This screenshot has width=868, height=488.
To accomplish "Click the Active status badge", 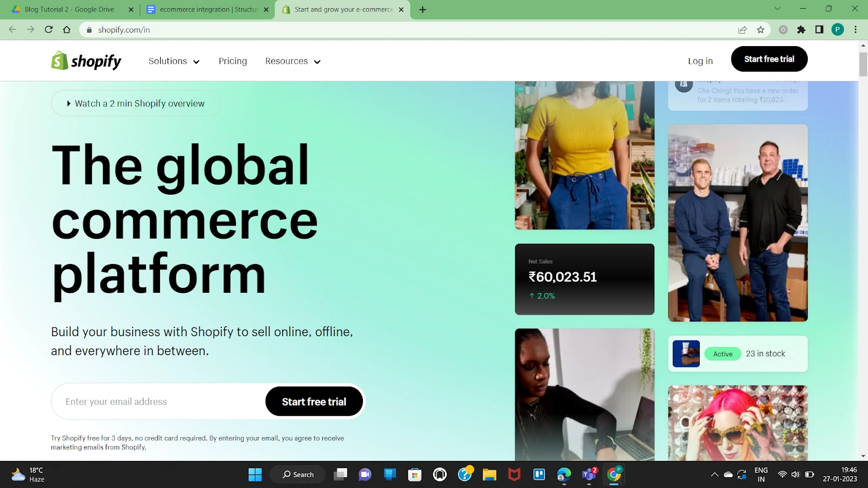I will 723,354.
